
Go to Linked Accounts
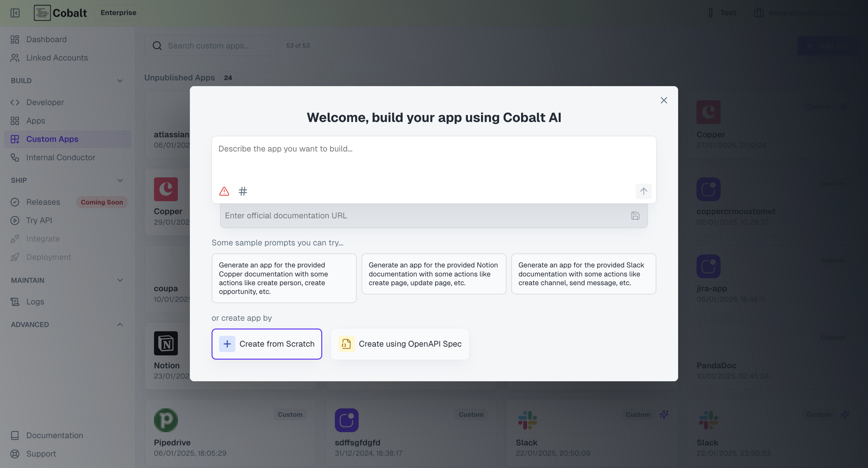(57, 58)
